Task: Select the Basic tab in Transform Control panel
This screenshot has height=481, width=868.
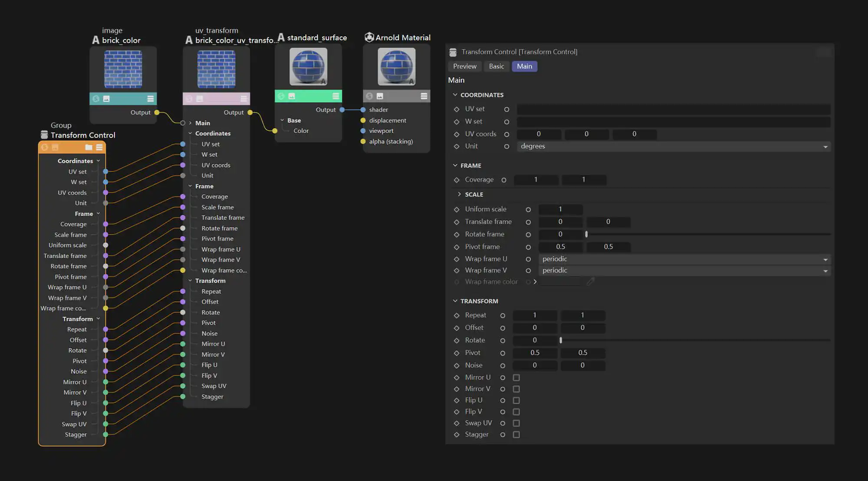Action: click(496, 66)
